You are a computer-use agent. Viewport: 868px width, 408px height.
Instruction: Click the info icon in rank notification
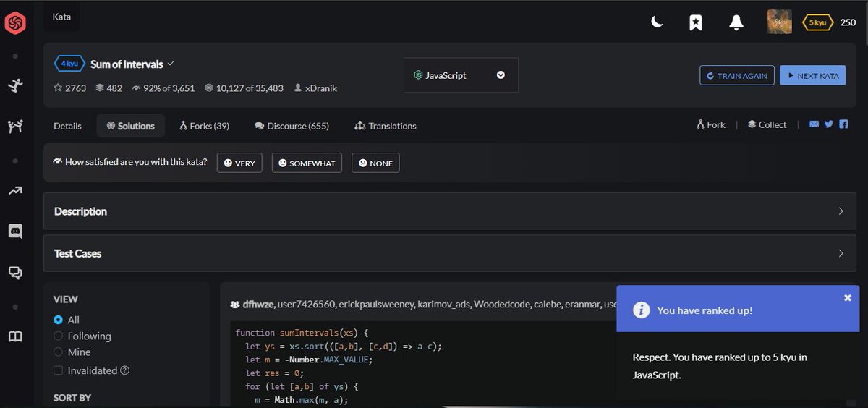[x=641, y=310]
